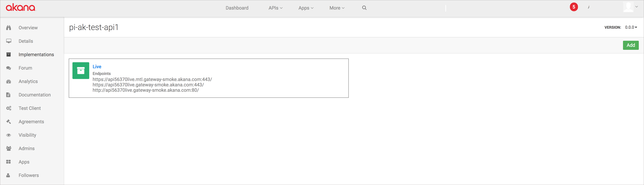Viewport: 644px width, 185px height.
Task: Open the version 0.0.0 selector
Action: (x=631, y=27)
